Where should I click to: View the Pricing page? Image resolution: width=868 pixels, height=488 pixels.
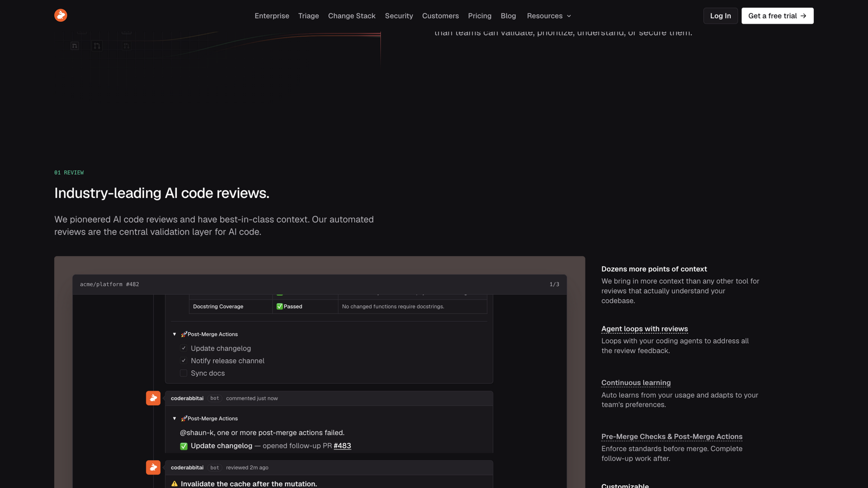coord(480,16)
